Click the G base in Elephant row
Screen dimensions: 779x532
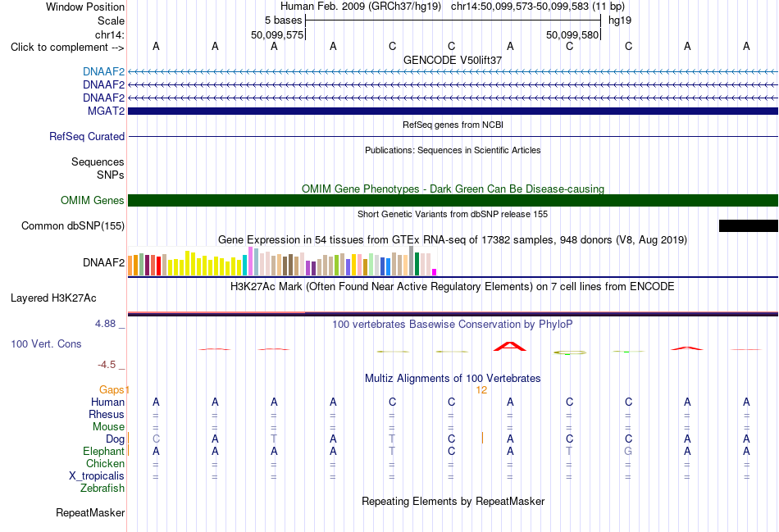click(628, 451)
